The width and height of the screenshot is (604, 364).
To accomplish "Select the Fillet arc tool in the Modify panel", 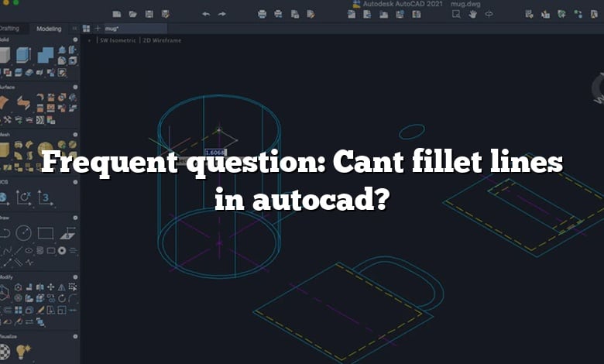I will (73, 298).
